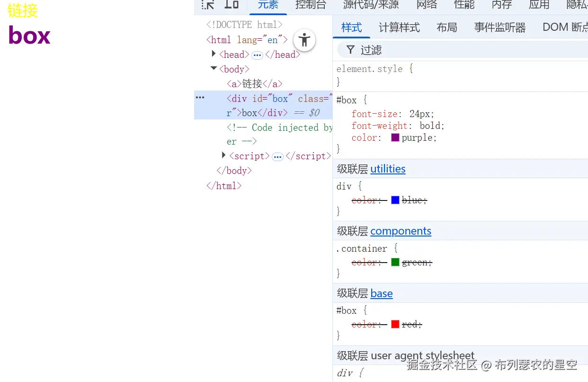Open the 控制台 tab
588x382 pixels.
[311, 5]
